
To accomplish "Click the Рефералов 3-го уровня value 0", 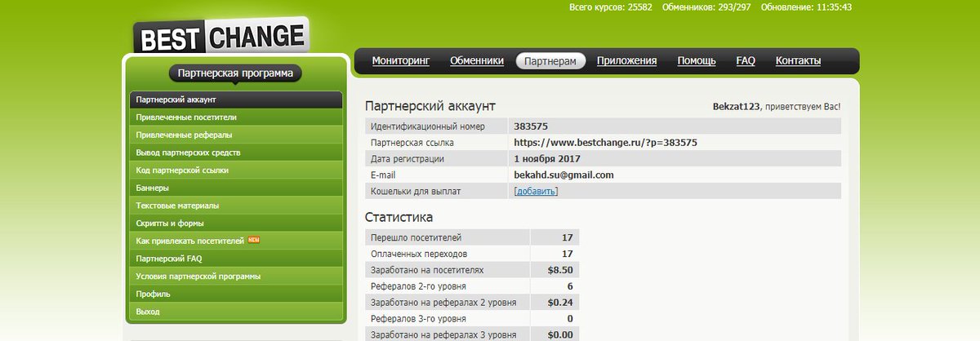I will 570,318.
